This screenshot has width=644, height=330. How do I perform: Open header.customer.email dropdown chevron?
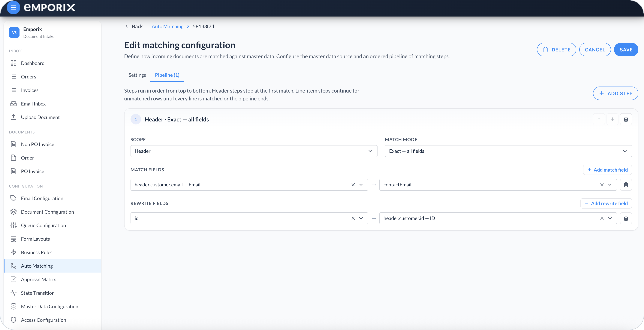coord(361,185)
